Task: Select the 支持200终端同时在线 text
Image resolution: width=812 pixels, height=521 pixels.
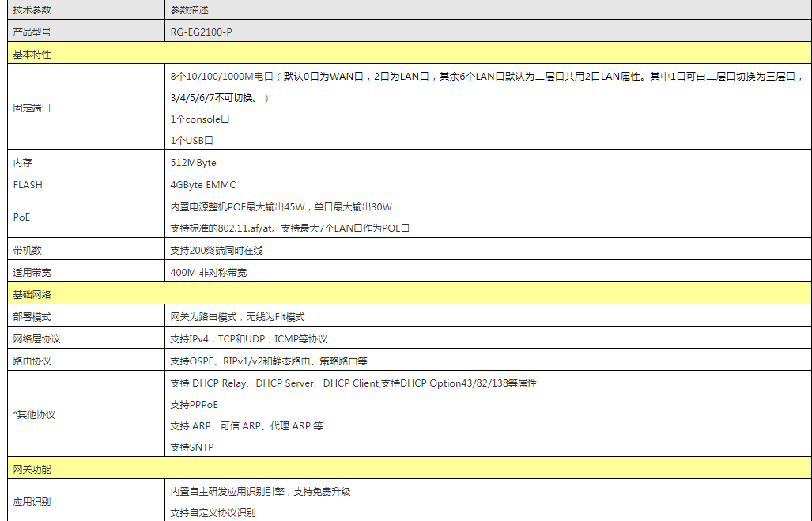Action: coord(217,250)
